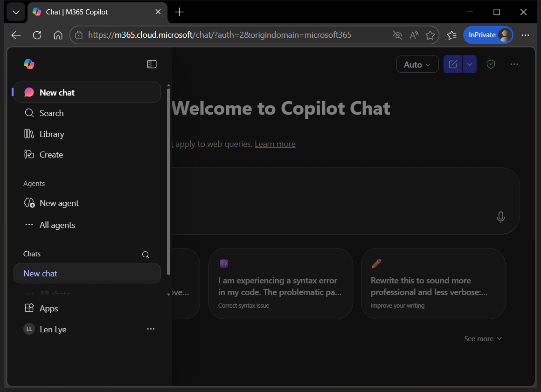Select the syntax error prompt suggestion card
This screenshot has height=392, width=541.
[x=280, y=283]
